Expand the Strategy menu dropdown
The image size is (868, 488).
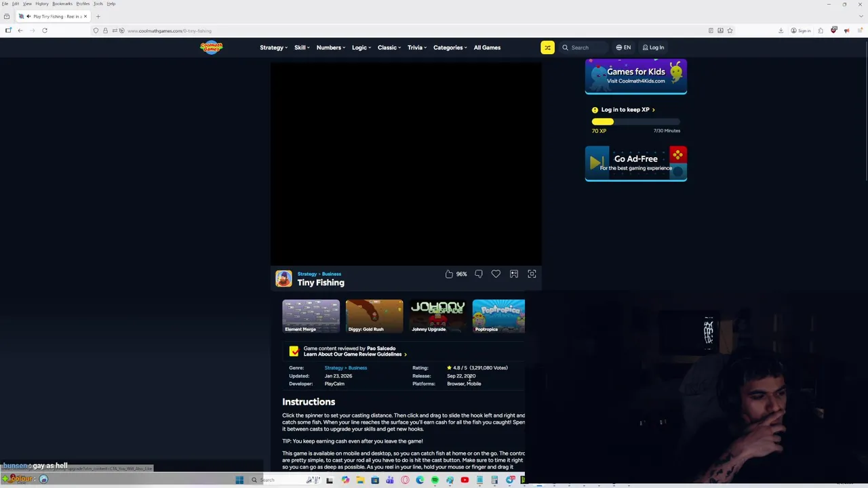(274, 47)
